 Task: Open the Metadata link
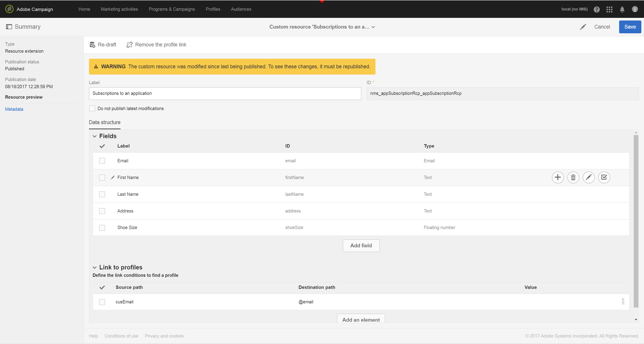(x=14, y=109)
